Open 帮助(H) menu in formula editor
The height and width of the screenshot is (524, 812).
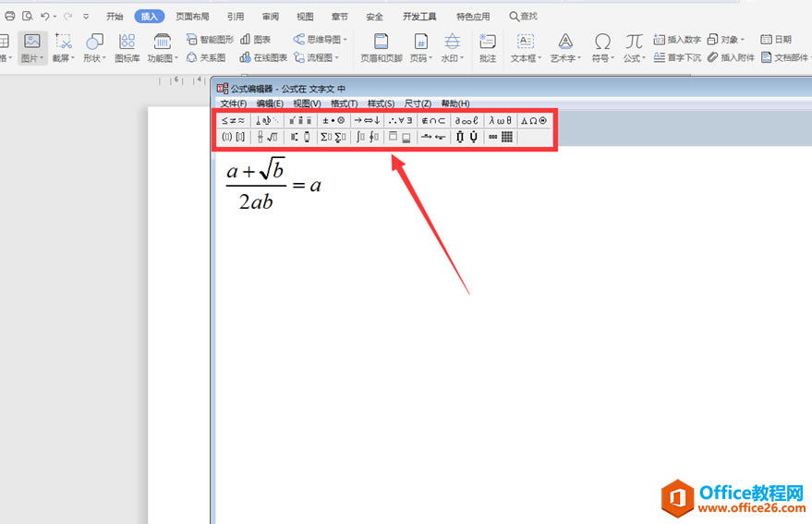pyautogui.click(x=455, y=104)
